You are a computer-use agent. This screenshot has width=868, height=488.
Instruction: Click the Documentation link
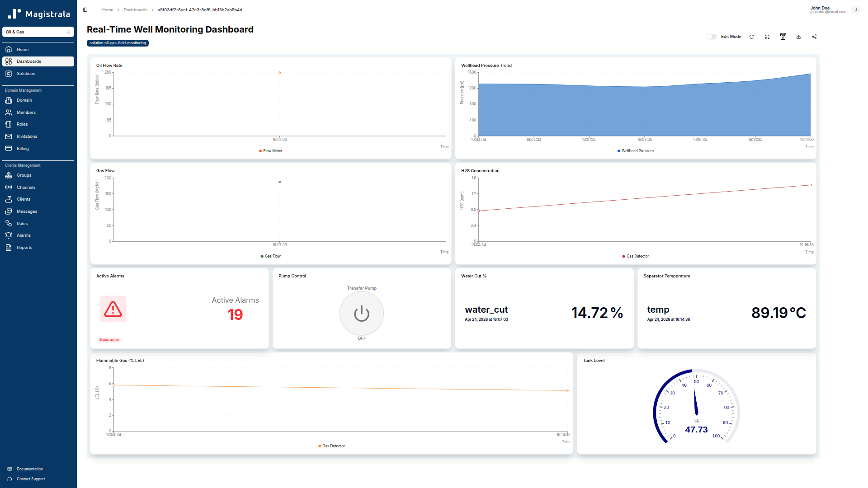click(x=29, y=469)
